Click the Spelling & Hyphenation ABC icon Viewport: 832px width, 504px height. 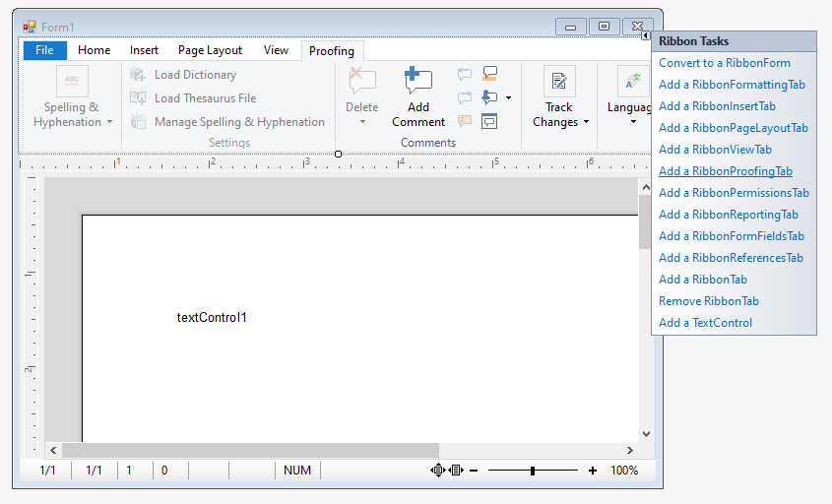72,81
